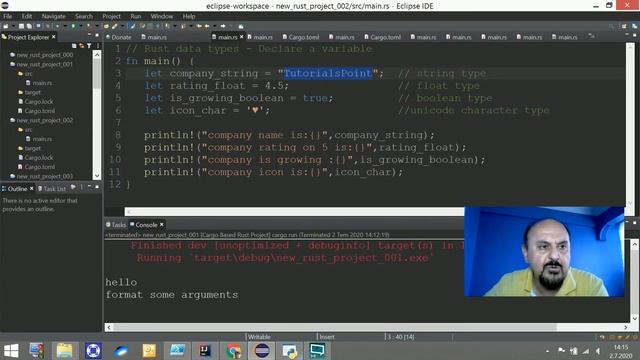Open IntelliJ IDEA from taskbar
This screenshot has width=640, height=360.
(205, 351)
